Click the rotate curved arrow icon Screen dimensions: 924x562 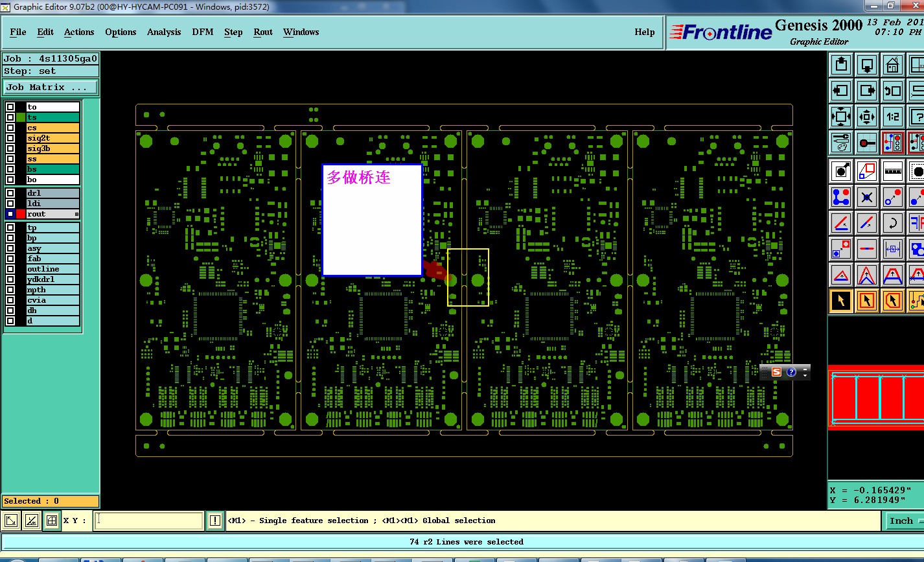(x=893, y=223)
